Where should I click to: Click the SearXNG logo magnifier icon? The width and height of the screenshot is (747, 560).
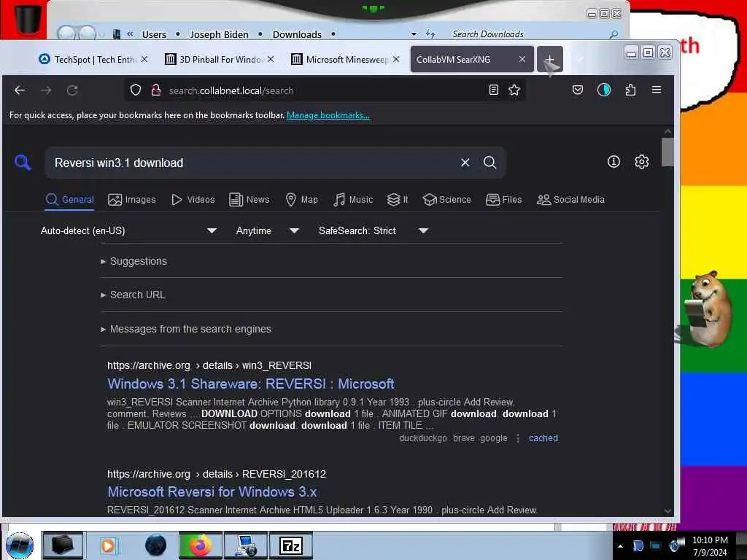23,163
